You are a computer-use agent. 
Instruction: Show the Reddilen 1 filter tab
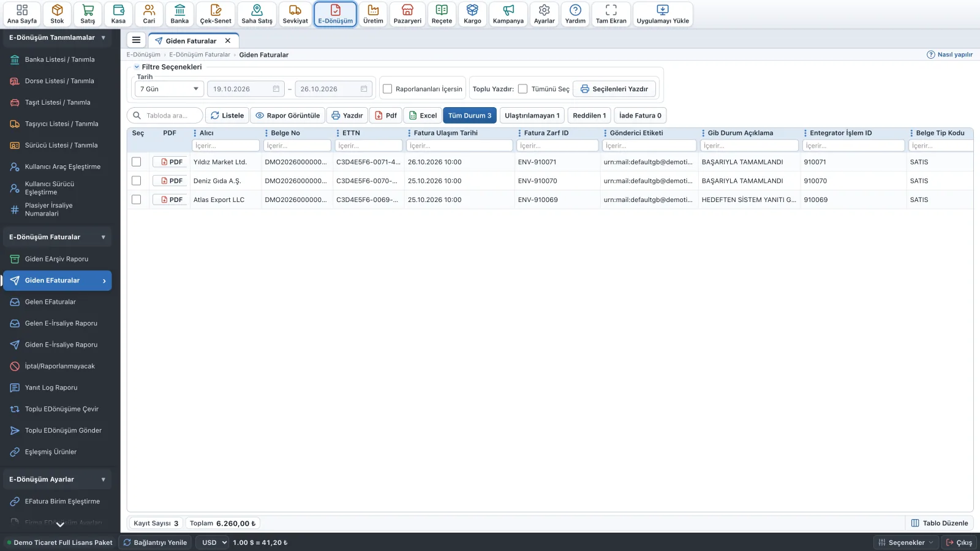(589, 115)
